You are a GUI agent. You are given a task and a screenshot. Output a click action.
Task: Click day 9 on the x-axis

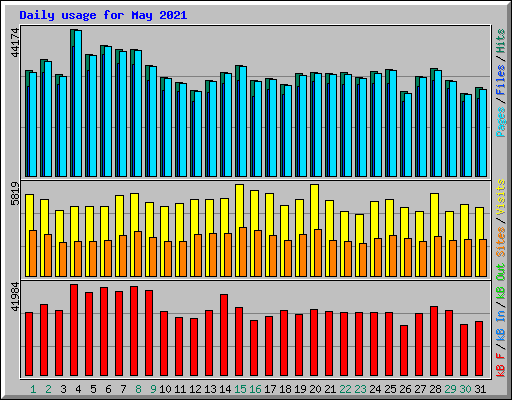tap(153, 389)
